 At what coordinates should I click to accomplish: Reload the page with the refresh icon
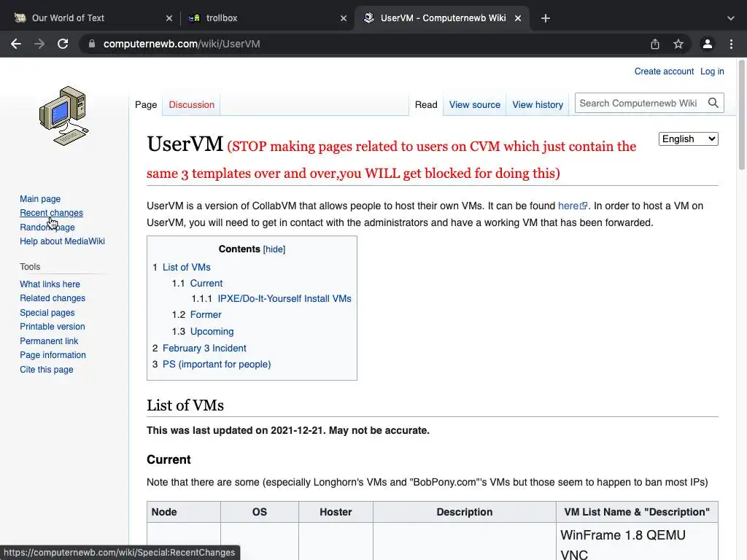[63, 44]
